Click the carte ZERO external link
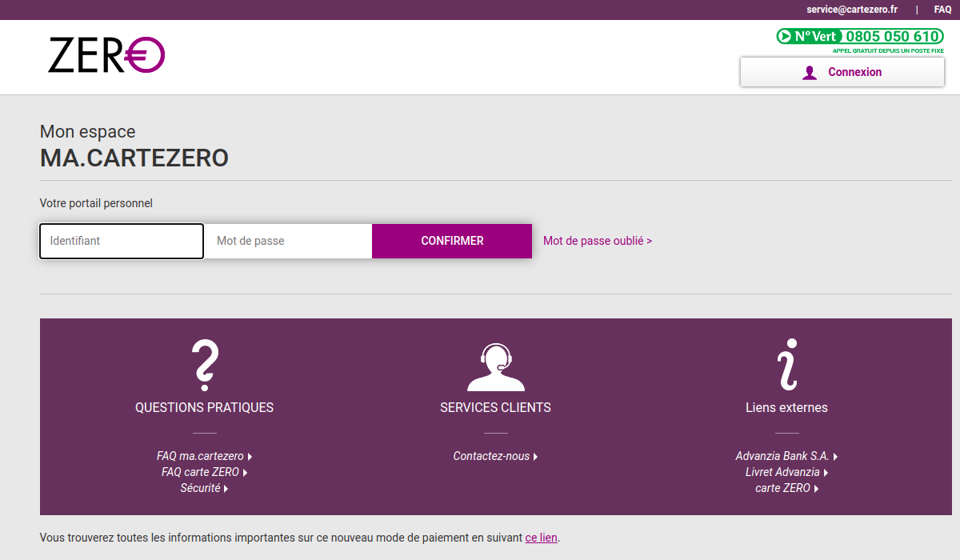 [782, 488]
